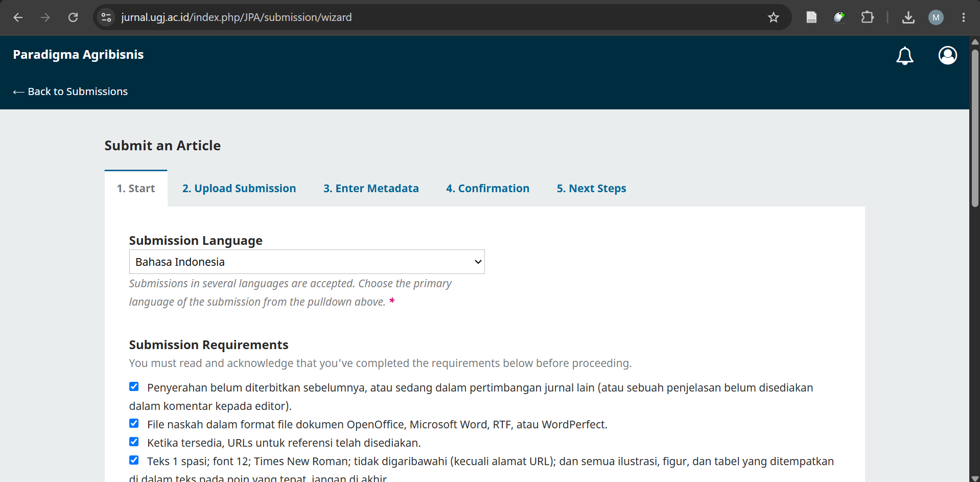The width and height of the screenshot is (980, 482).
Task: Open site information icon in address bar
Action: coord(106,17)
